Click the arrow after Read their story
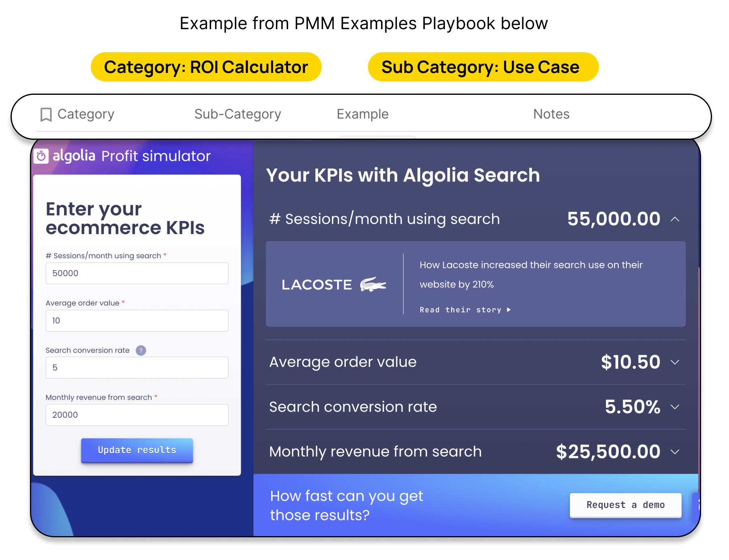This screenshot has height=560, width=729. click(509, 310)
